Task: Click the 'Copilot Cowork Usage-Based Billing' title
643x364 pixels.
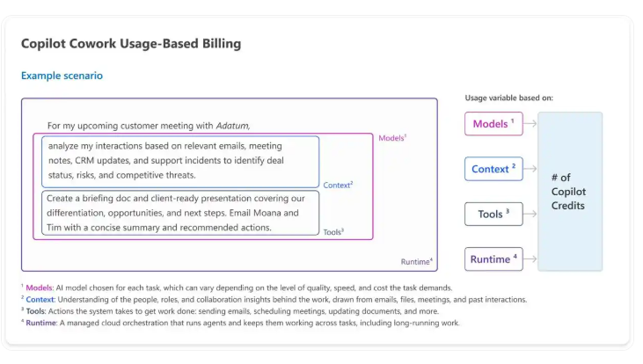Action: [x=131, y=43]
